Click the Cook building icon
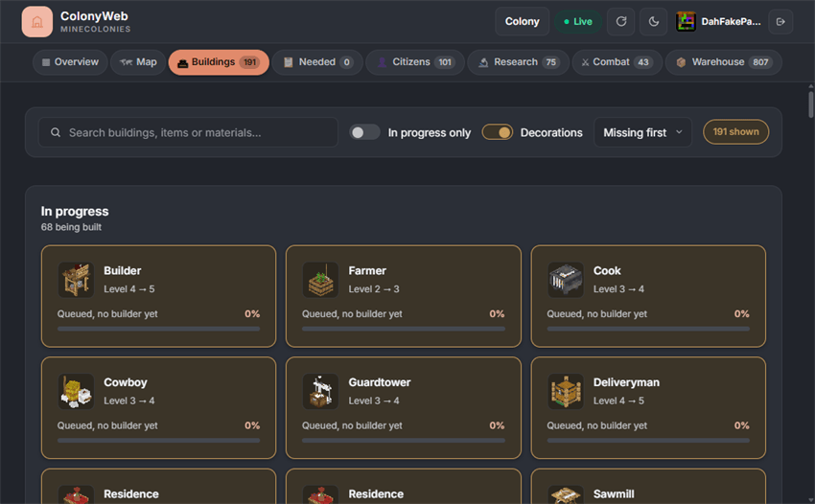 tap(566, 280)
